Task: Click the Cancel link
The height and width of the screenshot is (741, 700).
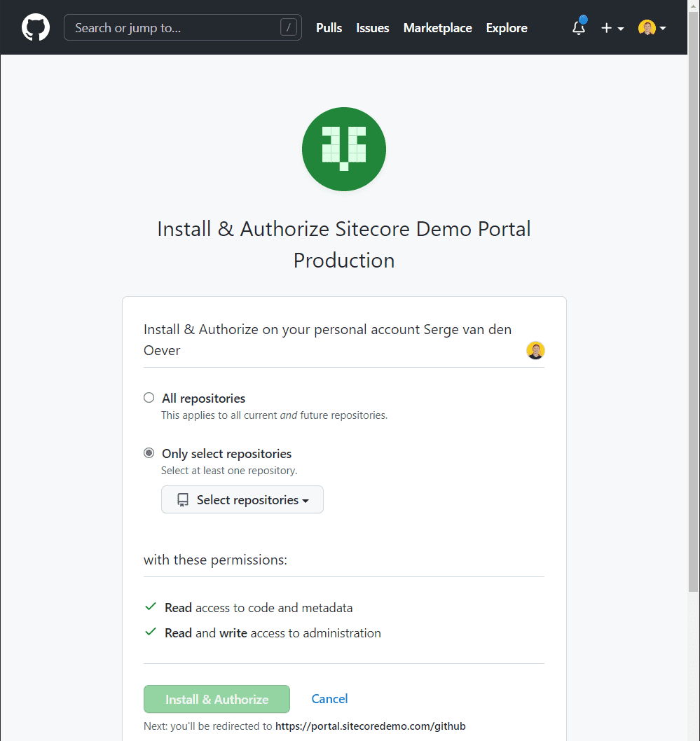Action: (329, 698)
